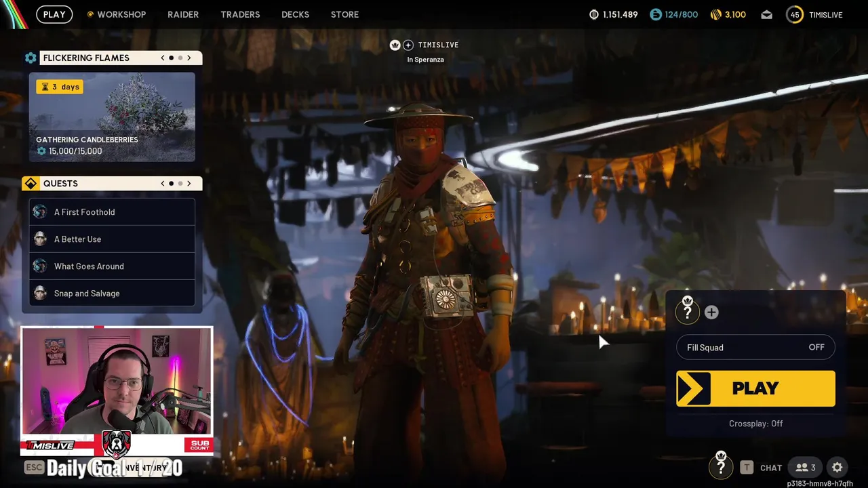Click the ESC key icon
This screenshot has height=488, width=868.
(34, 467)
